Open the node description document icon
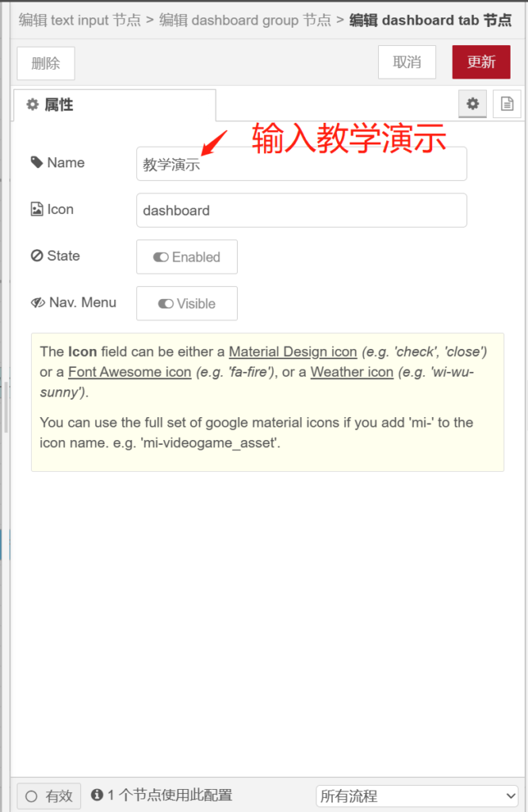Viewport: 528px width, 812px height. point(506,104)
